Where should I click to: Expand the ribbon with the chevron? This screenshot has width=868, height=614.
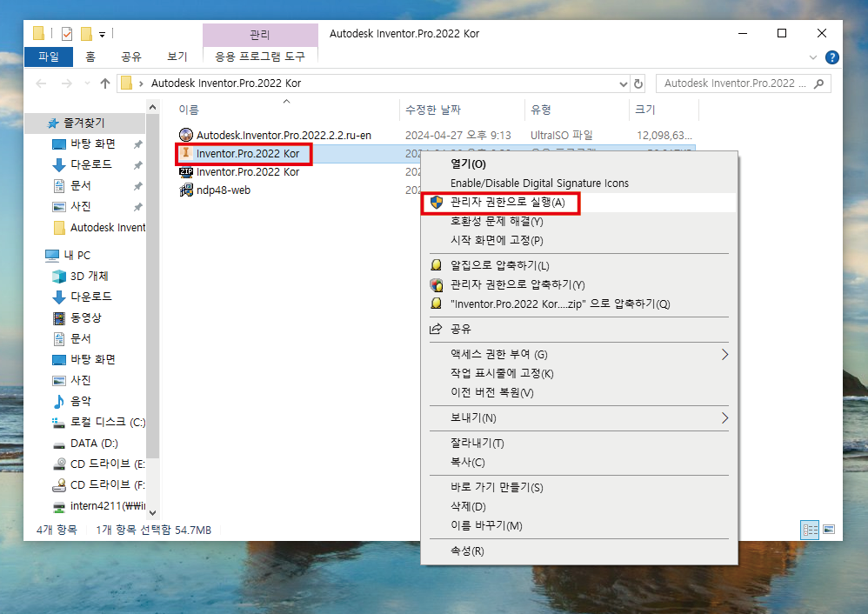[x=812, y=57]
